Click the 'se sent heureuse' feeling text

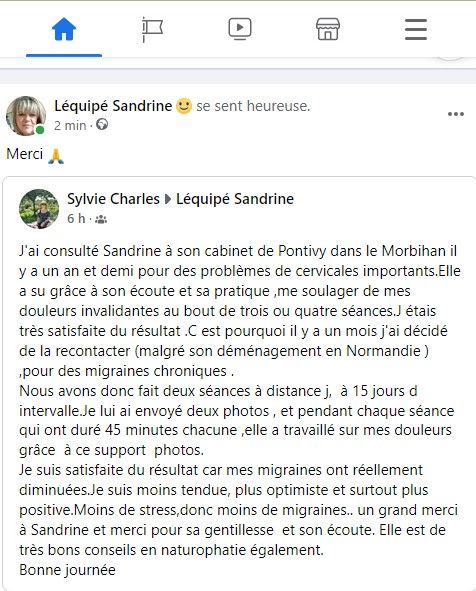click(253, 106)
